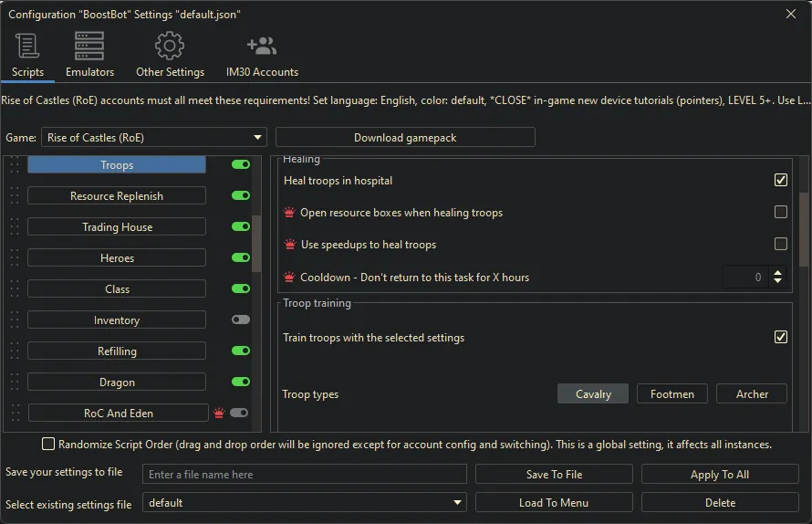Check Open resource boxes when healing troops
The image size is (812, 524).
tap(781, 212)
